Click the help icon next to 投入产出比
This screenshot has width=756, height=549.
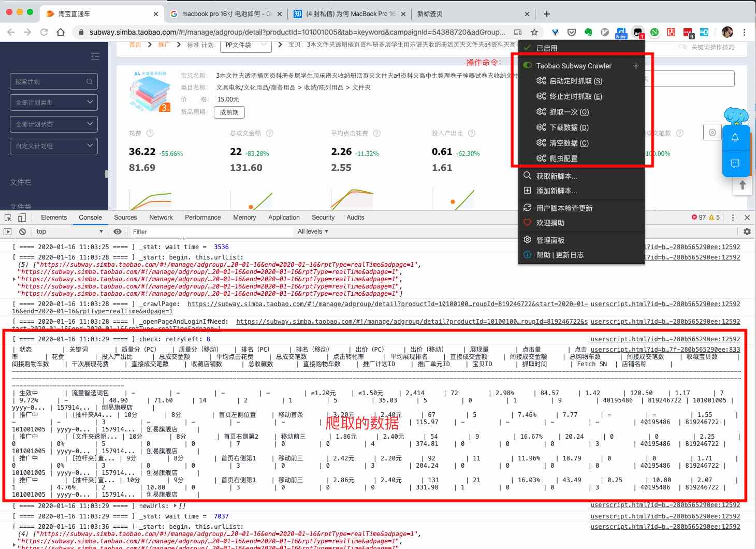point(472,133)
